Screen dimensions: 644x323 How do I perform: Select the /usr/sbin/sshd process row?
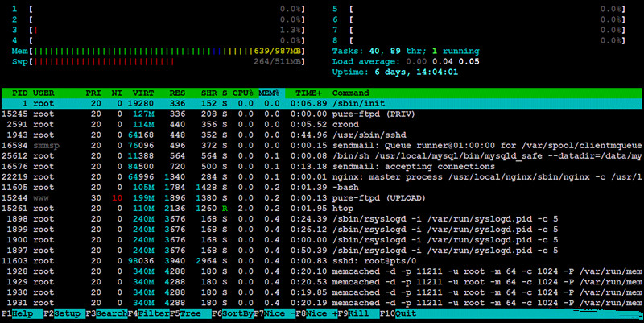coord(321,135)
